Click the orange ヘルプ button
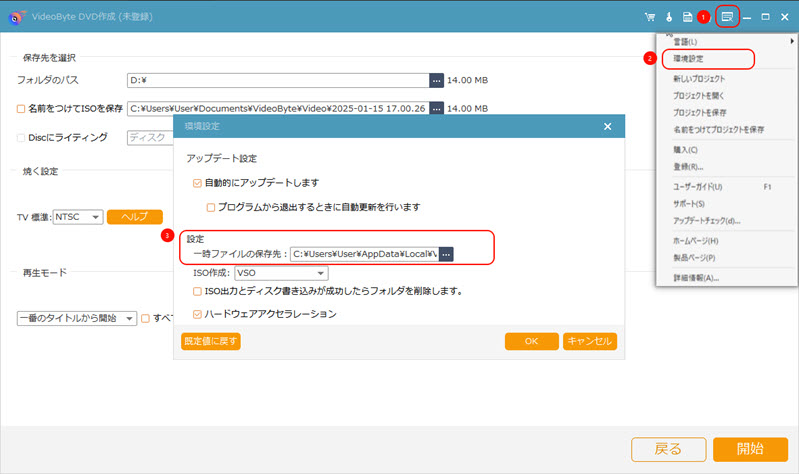799x474 pixels. [x=135, y=217]
